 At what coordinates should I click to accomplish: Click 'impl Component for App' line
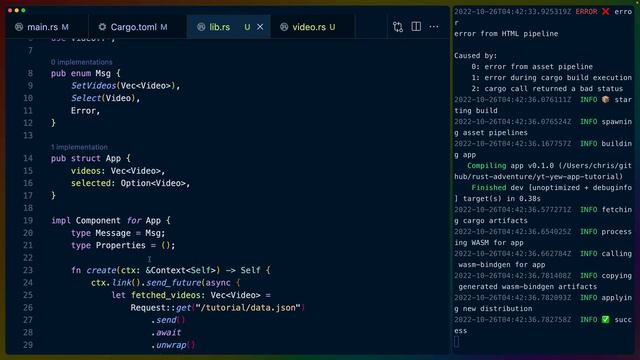coord(111,220)
